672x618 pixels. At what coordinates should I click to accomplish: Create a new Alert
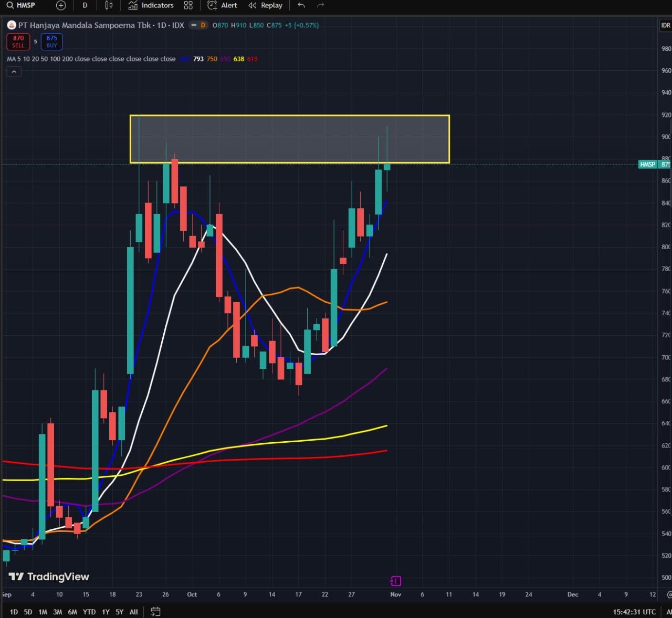pos(223,6)
